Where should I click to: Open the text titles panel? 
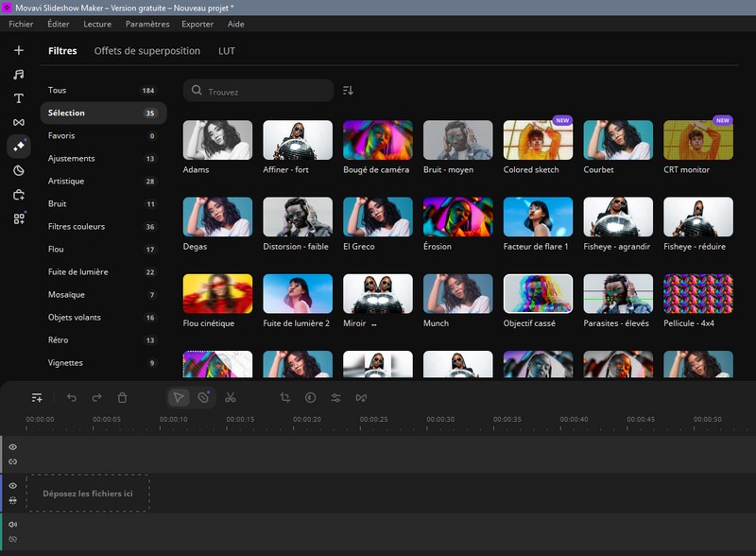(18, 98)
